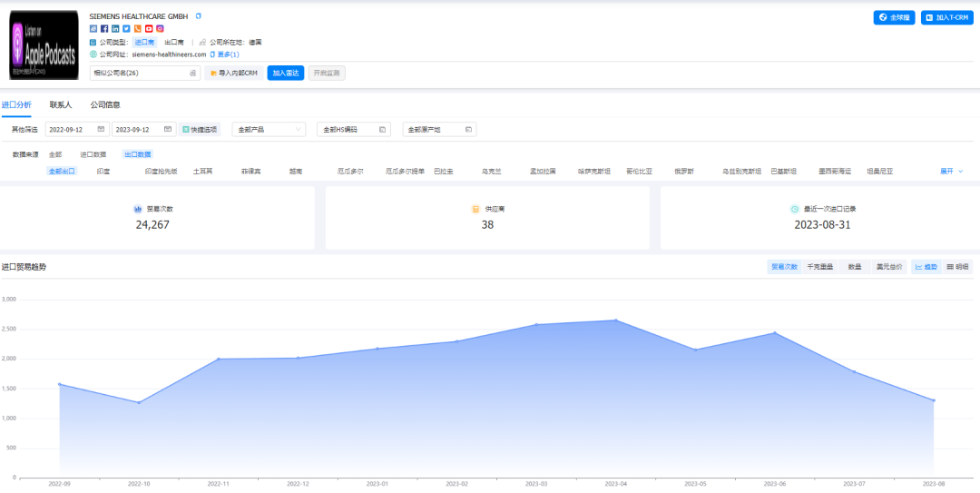The height and width of the screenshot is (493, 980).
Task: Select 出口数据 data source option
Action: [x=138, y=155]
